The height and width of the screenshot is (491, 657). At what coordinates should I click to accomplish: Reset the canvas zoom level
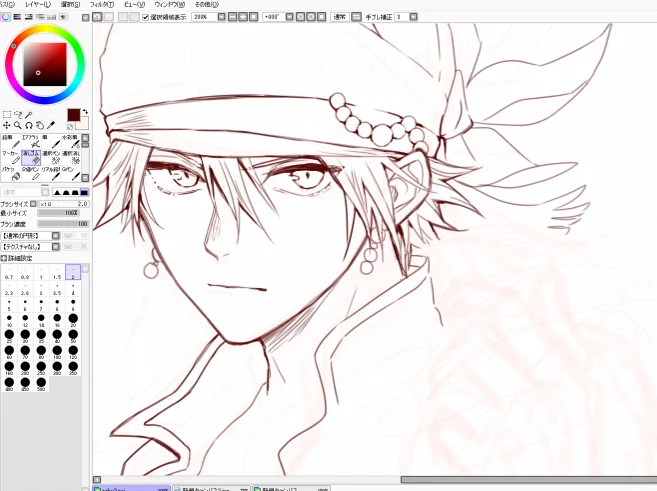253,17
